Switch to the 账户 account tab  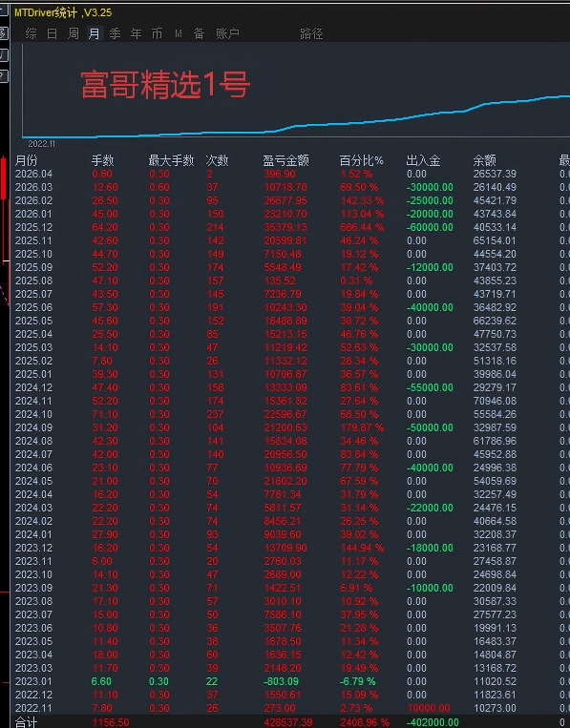click(x=227, y=33)
